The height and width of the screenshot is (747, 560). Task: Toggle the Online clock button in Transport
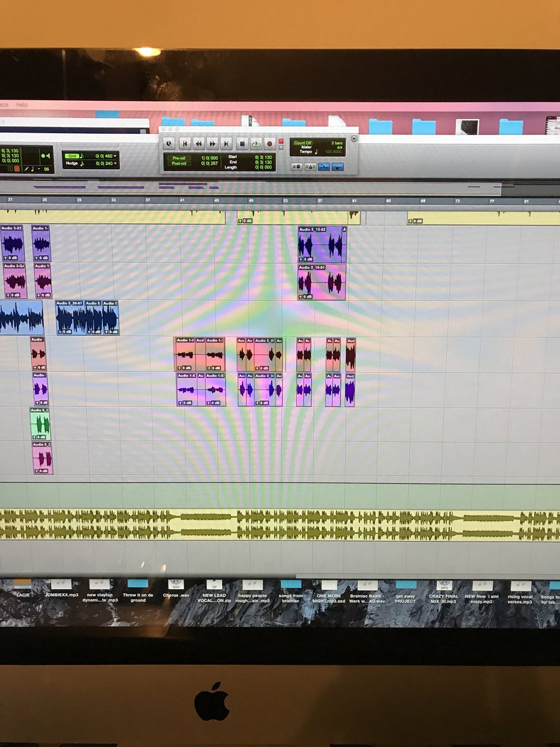coord(168,143)
